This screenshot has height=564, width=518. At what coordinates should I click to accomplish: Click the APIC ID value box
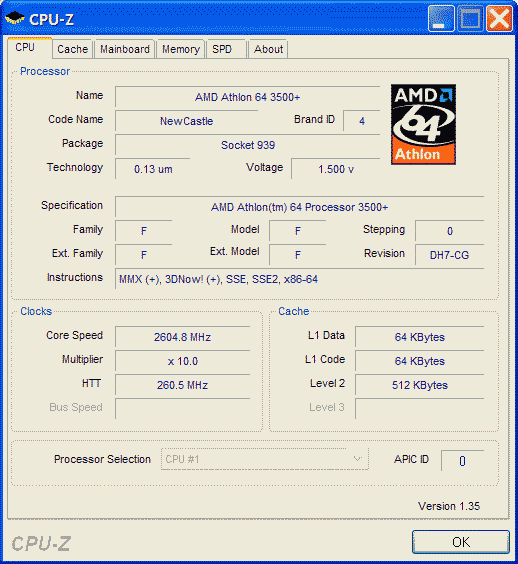462,460
